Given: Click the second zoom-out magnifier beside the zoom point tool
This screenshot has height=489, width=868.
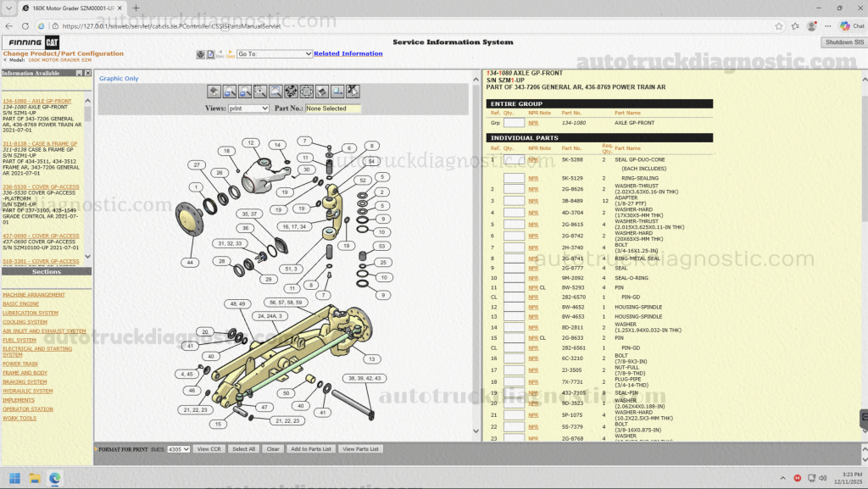Looking at the screenshot, I should point(245,92).
